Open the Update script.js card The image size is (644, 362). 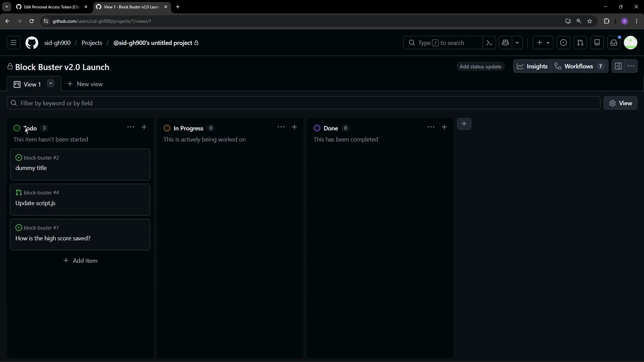pos(80,200)
